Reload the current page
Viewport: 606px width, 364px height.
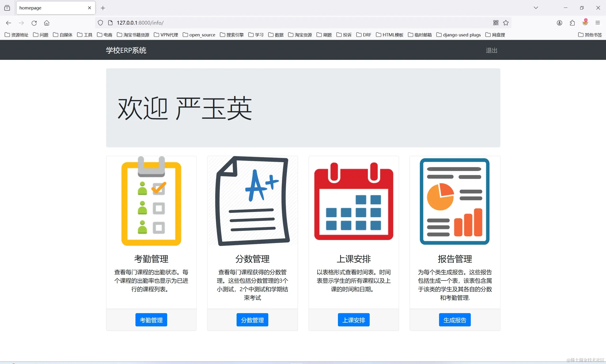tap(34, 23)
